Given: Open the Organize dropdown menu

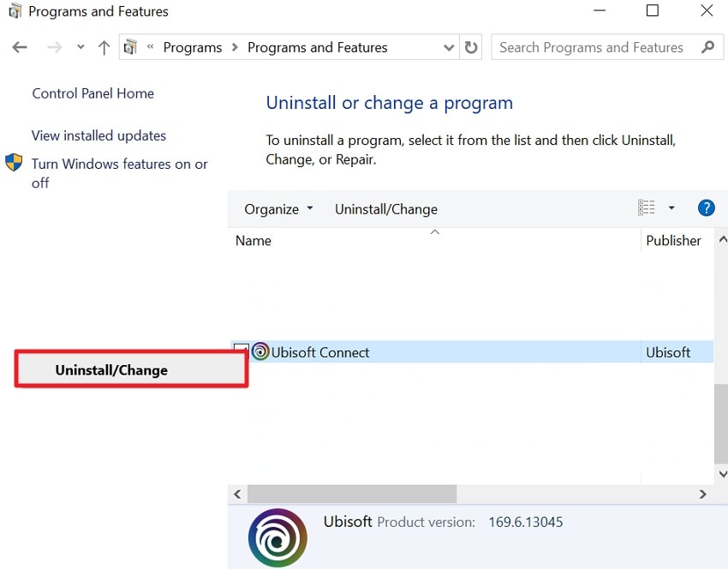Looking at the screenshot, I should tap(277, 208).
